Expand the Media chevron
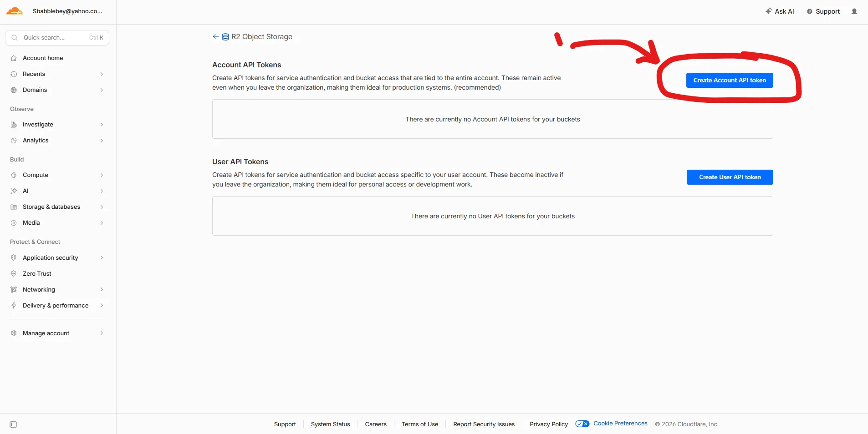Viewport: 868px width, 434px height. click(102, 223)
